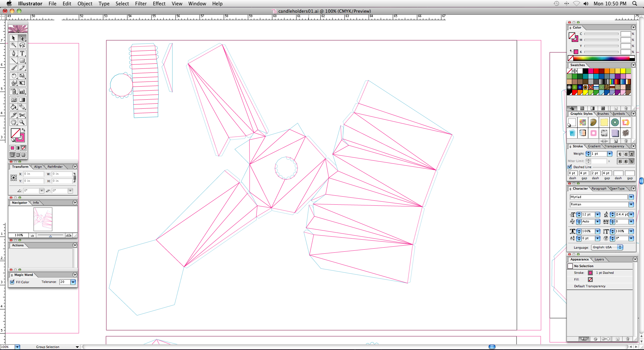This screenshot has width=644, height=350.
Task: Open the Object menu
Action: 85,4
